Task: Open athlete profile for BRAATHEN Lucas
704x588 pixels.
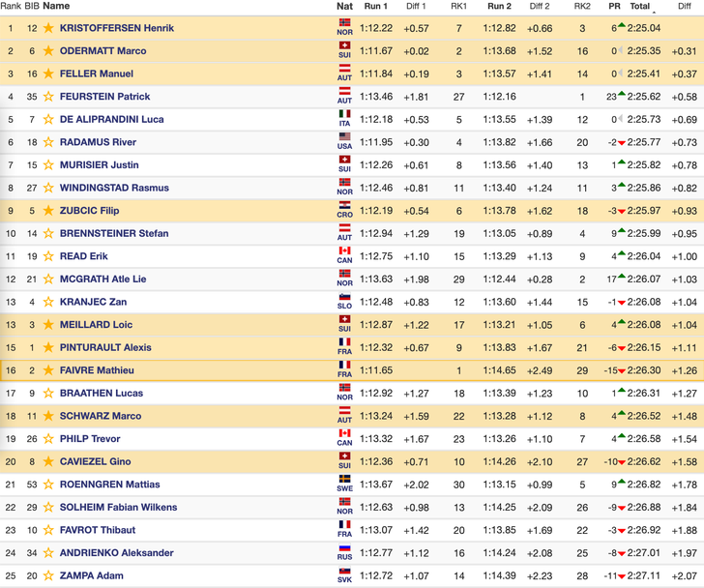Action: click(101, 394)
